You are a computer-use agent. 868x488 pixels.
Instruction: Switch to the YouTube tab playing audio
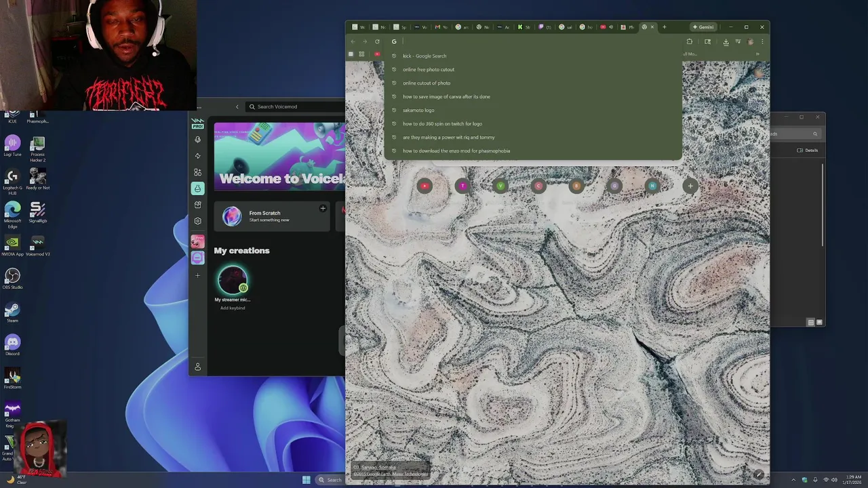[606, 27]
